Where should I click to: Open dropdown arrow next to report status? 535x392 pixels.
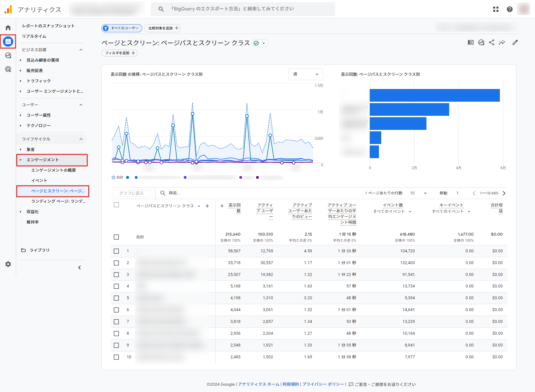point(263,43)
